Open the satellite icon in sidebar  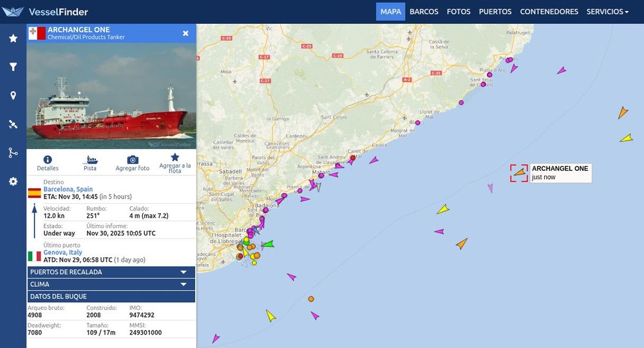point(13,124)
